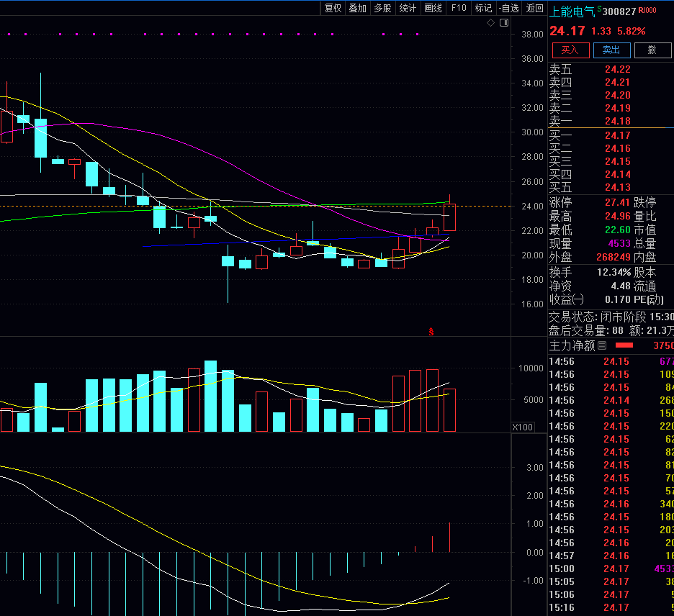Select the 买五 price 24.13

pyautogui.click(x=618, y=187)
